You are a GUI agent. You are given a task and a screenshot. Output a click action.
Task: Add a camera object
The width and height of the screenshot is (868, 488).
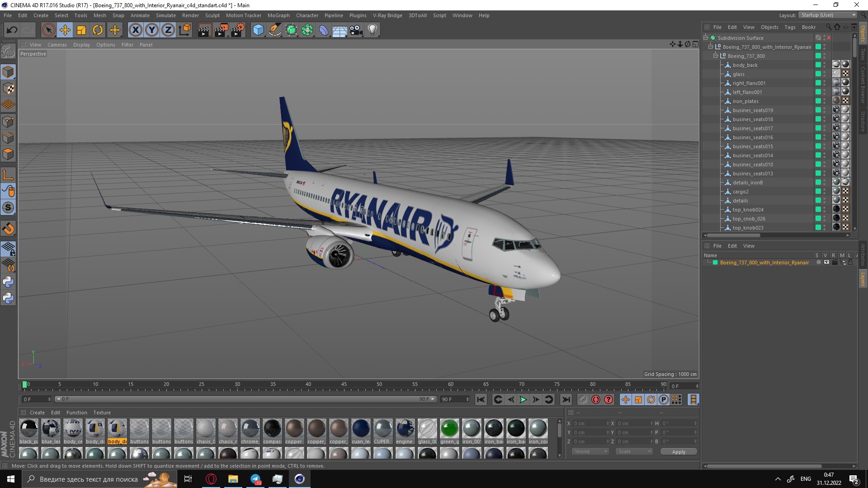(356, 30)
